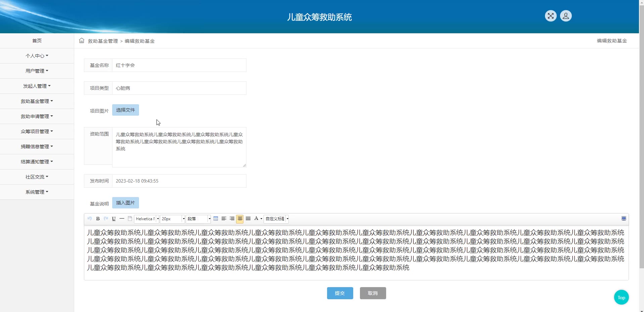Click the 基金名称 label
The height and width of the screenshot is (312, 644).
tap(99, 65)
